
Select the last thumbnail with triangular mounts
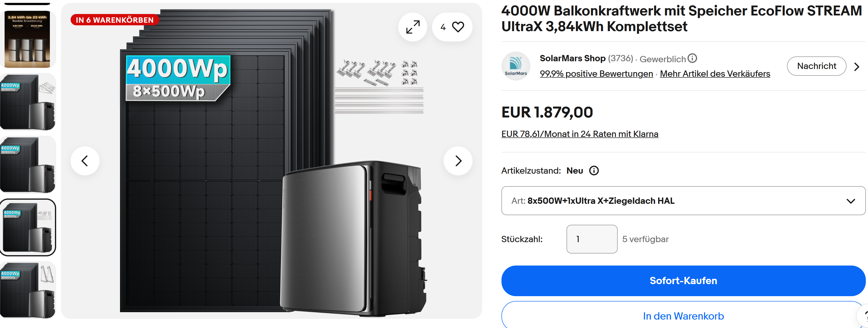[28, 290]
